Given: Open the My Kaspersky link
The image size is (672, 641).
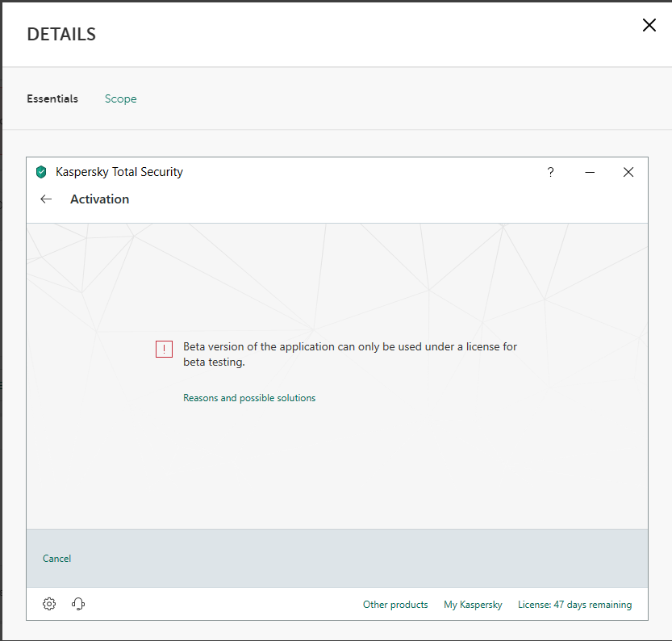Looking at the screenshot, I should click(x=473, y=605).
